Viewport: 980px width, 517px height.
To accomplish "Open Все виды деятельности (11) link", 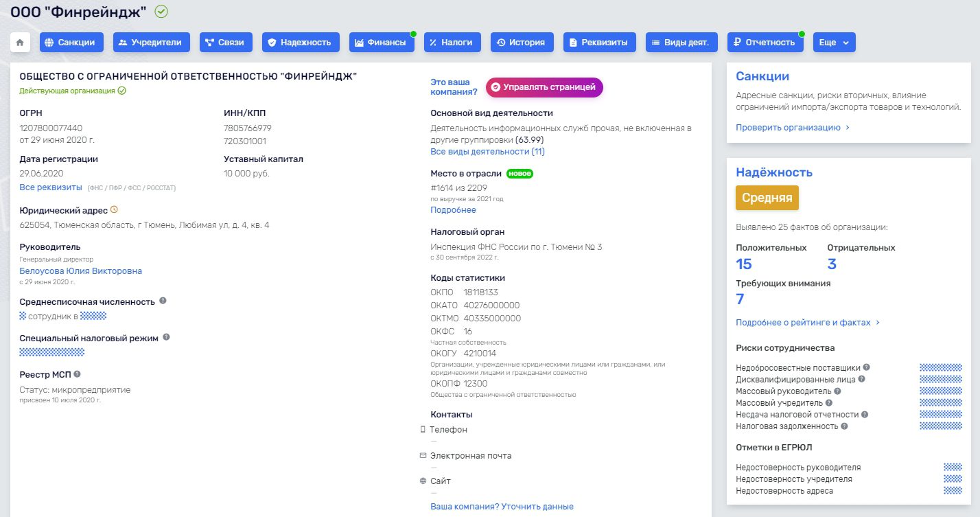I will pos(487,151).
